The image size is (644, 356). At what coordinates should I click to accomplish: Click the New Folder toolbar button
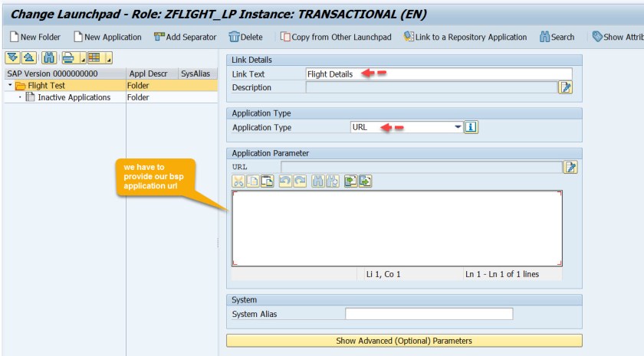pos(35,37)
